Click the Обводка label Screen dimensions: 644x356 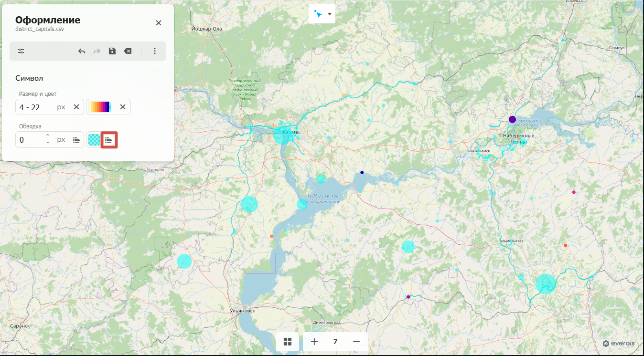30,126
